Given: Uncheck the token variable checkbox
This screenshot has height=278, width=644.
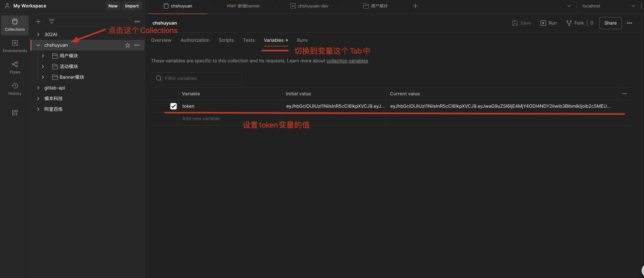Looking at the screenshot, I should tap(173, 106).
